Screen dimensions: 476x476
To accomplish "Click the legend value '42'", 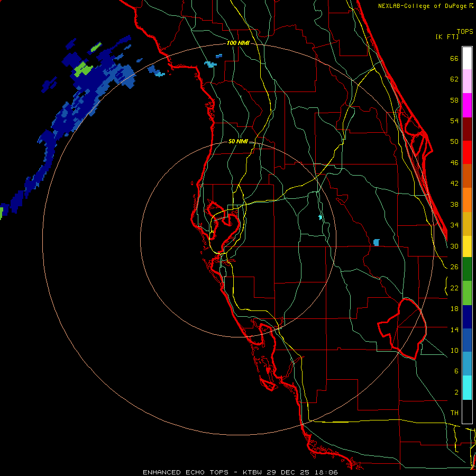I will (454, 183).
